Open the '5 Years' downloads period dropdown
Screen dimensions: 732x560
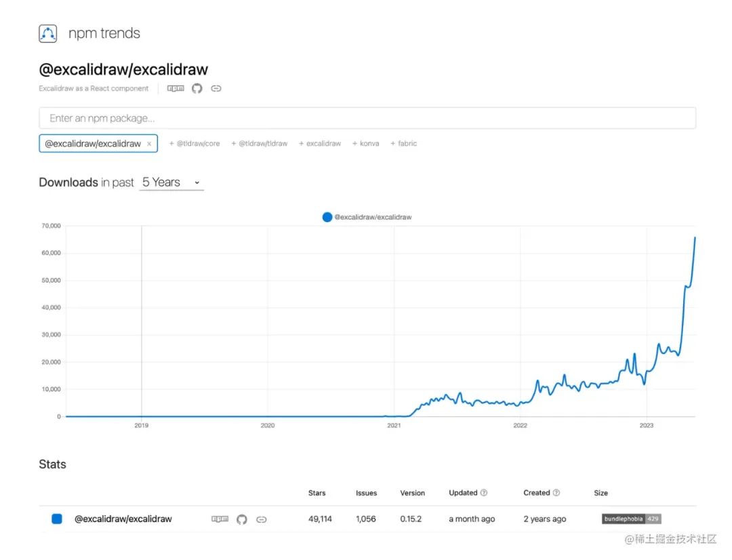(x=171, y=182)
